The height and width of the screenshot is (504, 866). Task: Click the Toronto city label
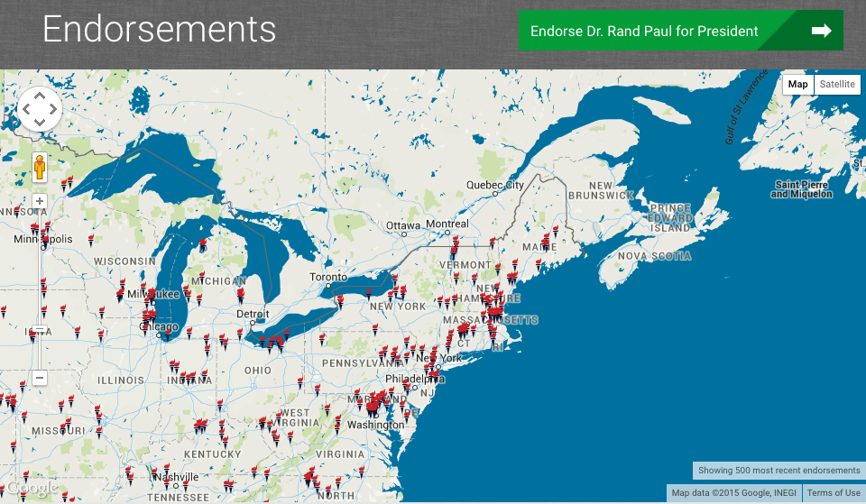pos(328,277)
